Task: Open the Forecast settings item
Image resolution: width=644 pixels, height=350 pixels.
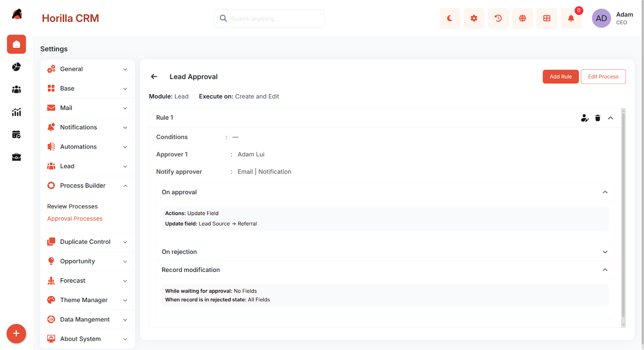Action: coord(87,281)
